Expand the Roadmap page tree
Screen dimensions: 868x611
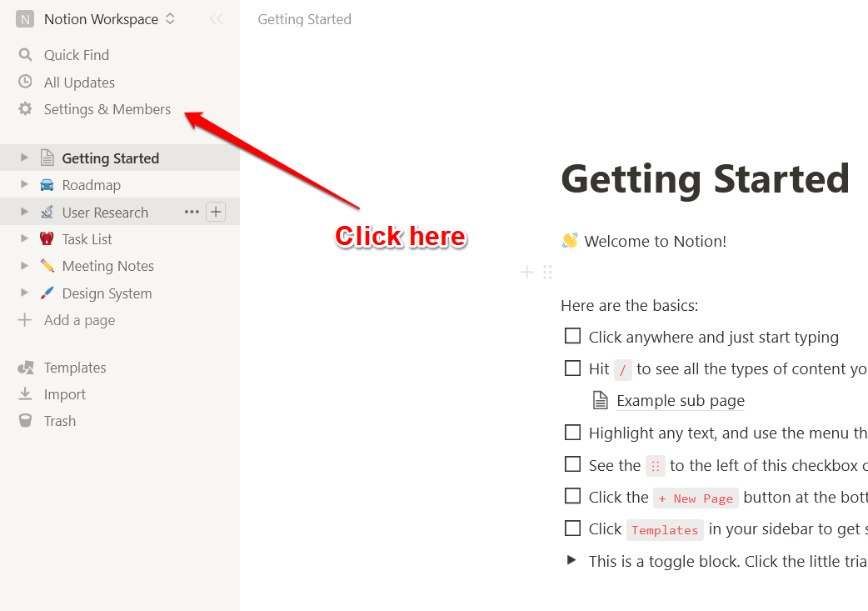click(x=24, y=184)
